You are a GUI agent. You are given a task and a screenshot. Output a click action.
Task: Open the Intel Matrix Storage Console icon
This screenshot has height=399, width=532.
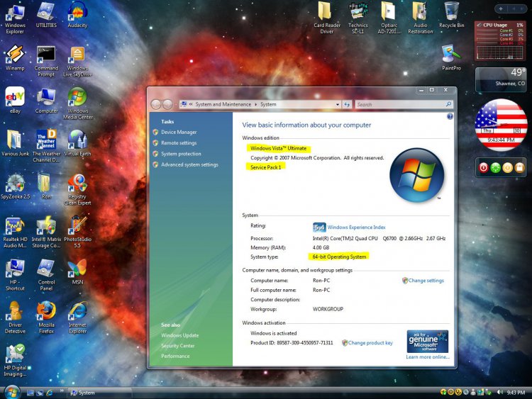(46, 233)
